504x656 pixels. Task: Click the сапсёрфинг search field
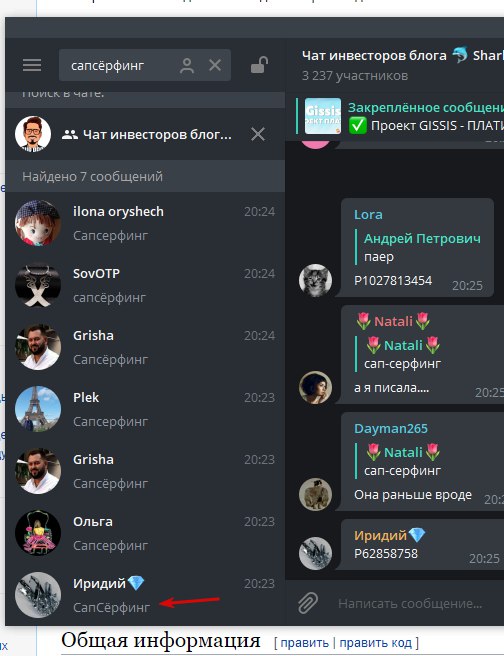pos(119,65)
